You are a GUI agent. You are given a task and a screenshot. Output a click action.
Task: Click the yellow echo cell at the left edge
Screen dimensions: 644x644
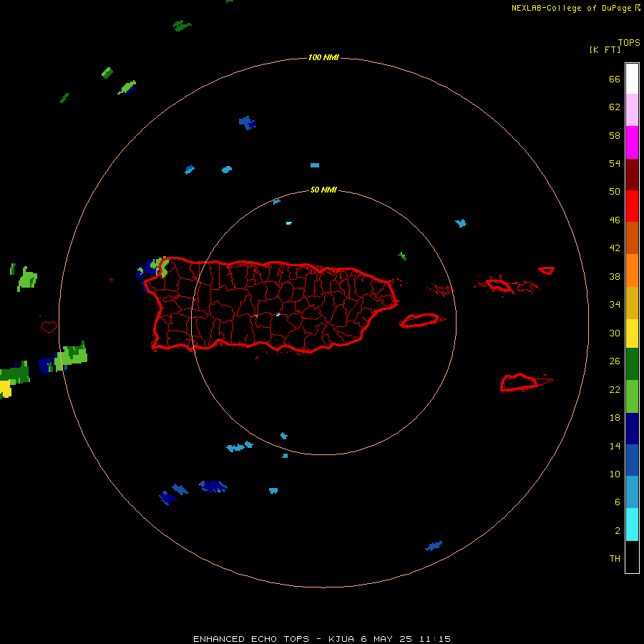tap(5, 389)
